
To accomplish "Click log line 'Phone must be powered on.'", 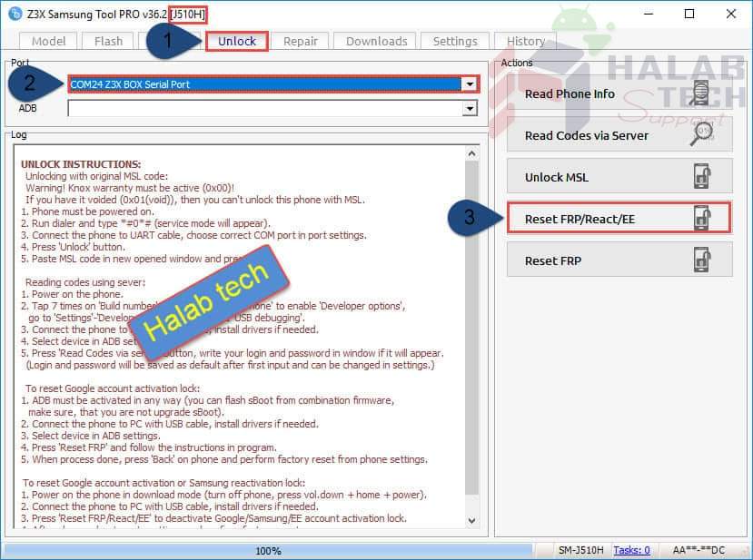I will [87, 211].
